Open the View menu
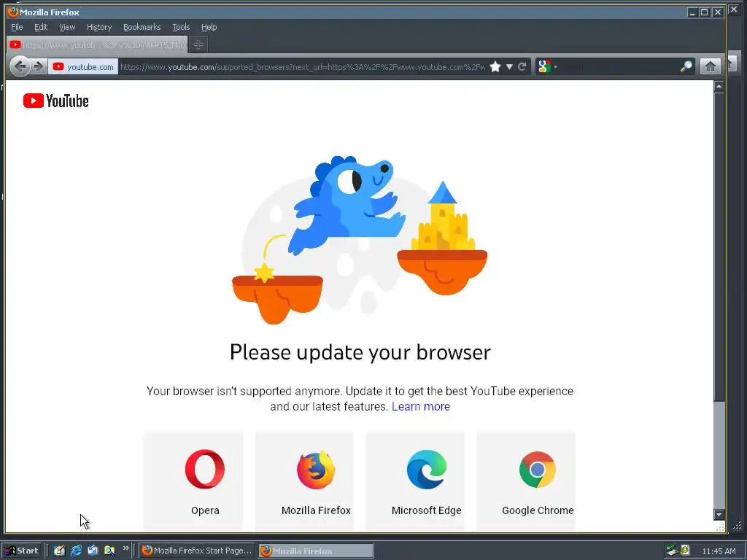 click(67, 27)
